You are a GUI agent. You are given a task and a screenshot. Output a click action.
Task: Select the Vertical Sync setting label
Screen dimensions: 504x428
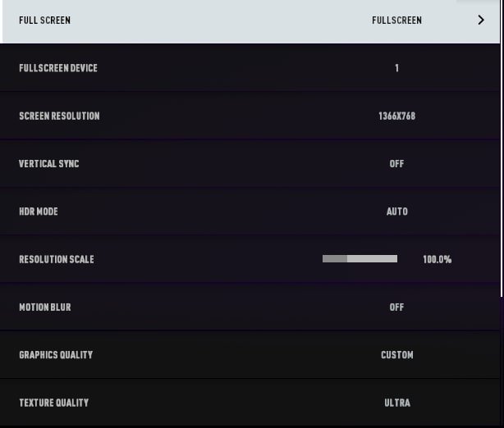click(49, 164)
